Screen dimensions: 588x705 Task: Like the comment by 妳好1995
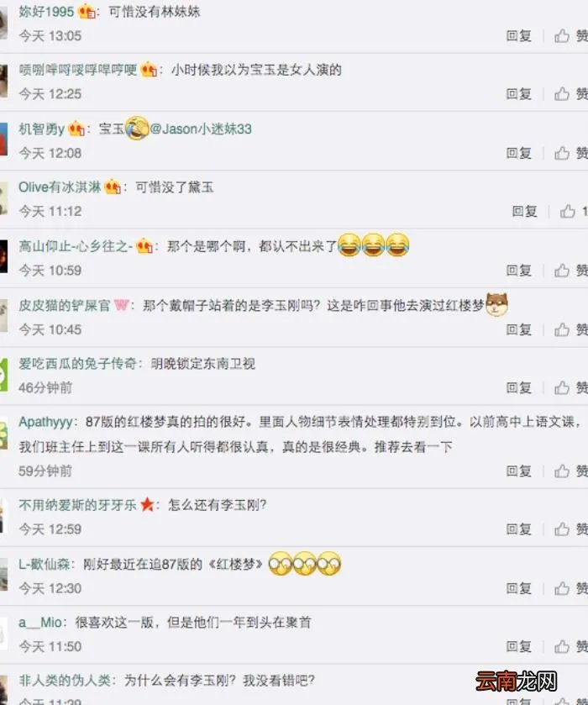pyautogui.click(x=571, y=35)
